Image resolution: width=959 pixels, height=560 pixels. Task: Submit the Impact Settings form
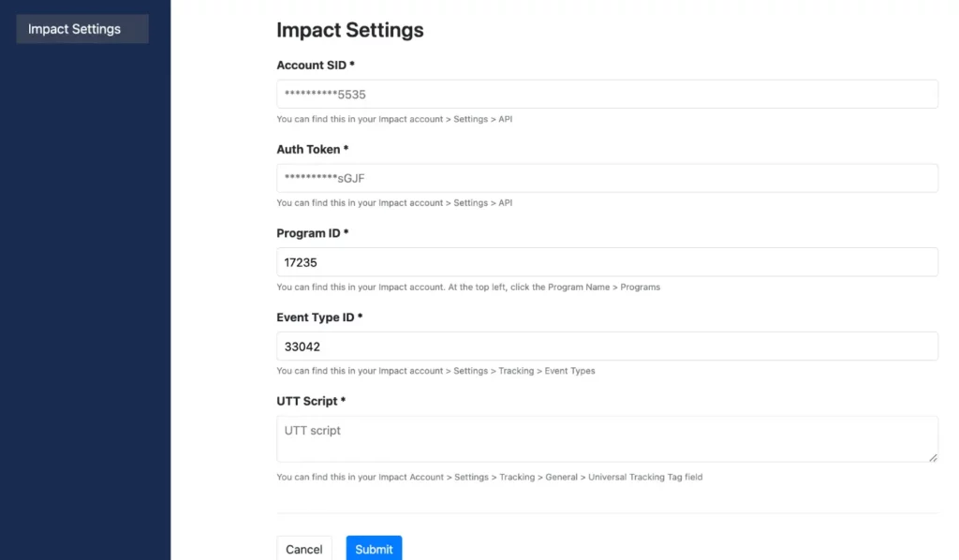[x=374, y=549]
